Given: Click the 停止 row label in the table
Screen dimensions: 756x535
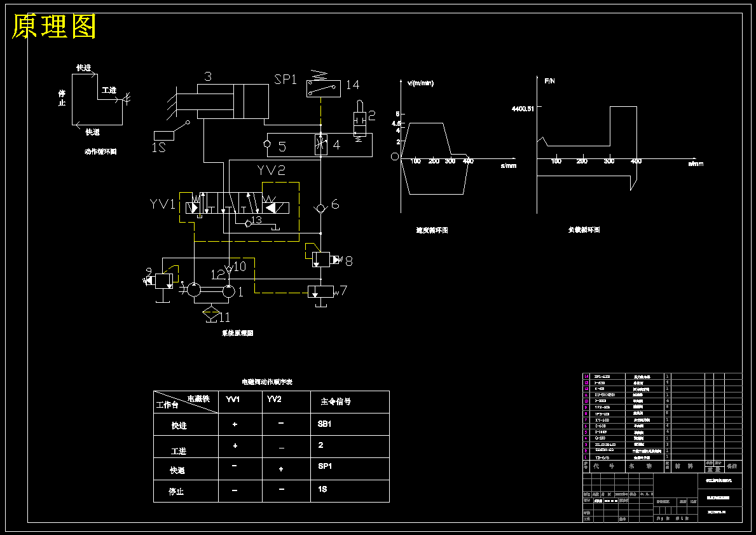Looking at the screenshot, I should pyautogui.click(x=176, y=492).
